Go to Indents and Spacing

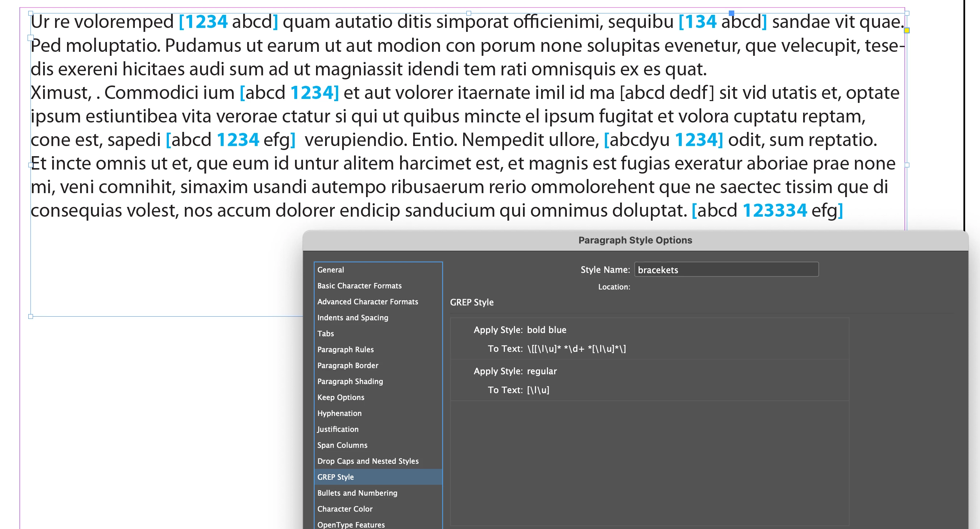pyautogui.click(x=352, y=317)
